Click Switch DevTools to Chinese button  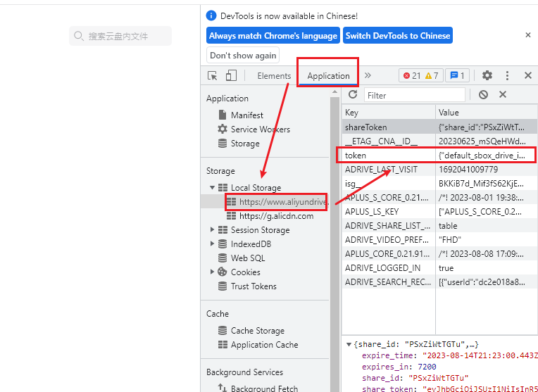[398, 36]
